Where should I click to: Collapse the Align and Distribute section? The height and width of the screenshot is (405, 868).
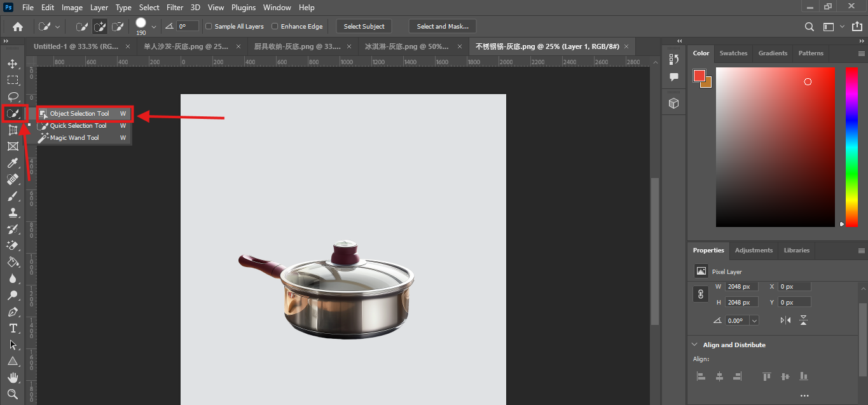(694, 345)
